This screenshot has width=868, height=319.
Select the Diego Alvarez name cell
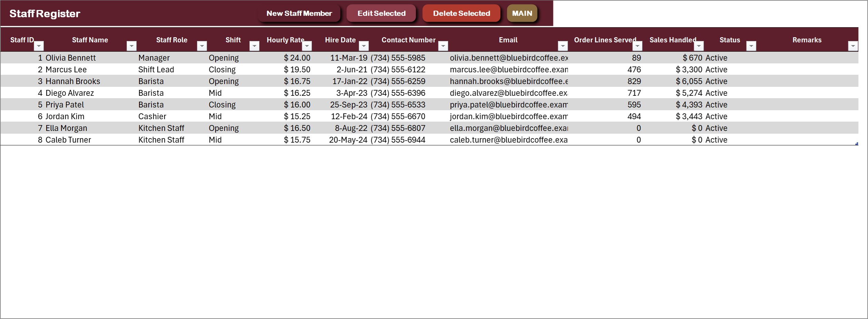point(90,93)
